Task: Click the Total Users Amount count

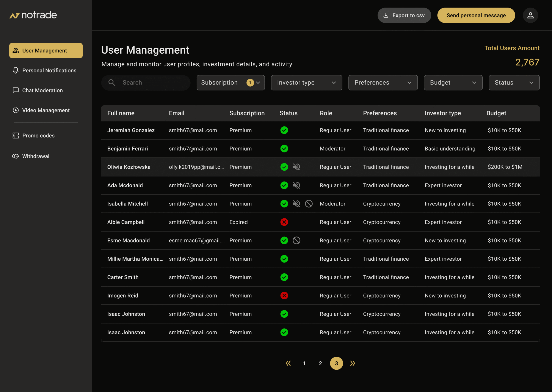Action: (527, 62)
